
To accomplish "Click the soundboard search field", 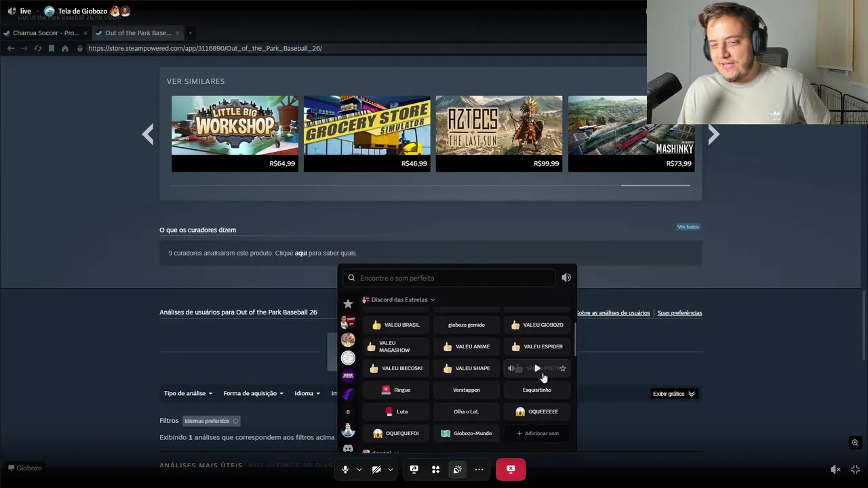I will pyautogui.click(x=450, y=278).
